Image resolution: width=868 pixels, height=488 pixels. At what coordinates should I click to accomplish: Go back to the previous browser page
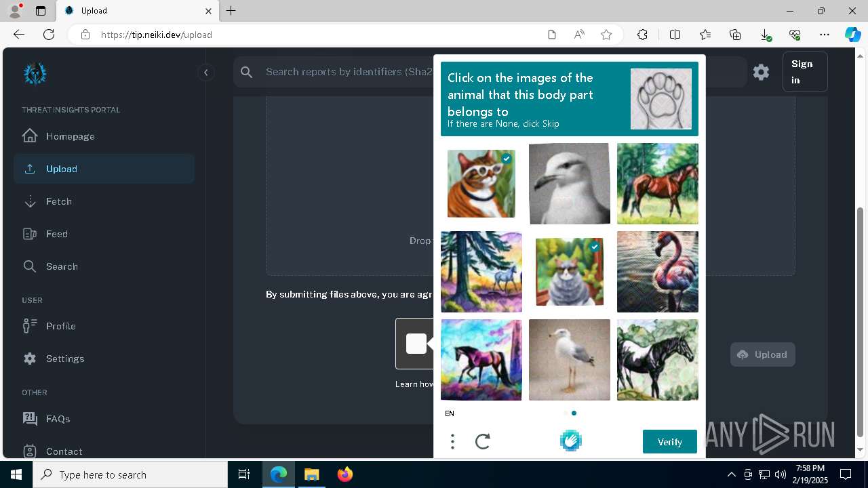click(19, 35)
